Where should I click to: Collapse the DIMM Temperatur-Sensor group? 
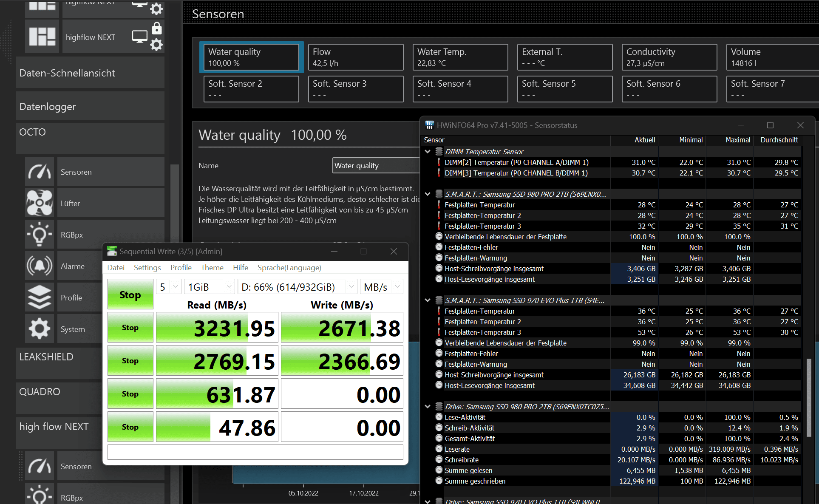coord(428,151)
